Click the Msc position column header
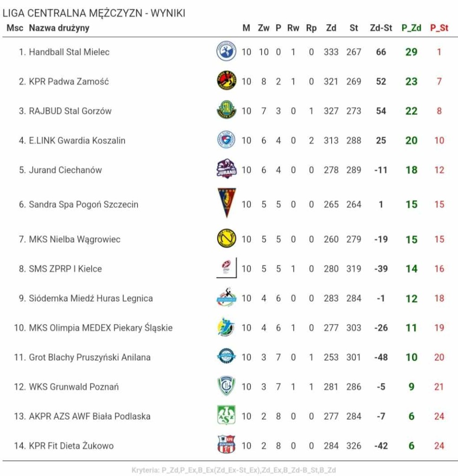Viewport: 458px width, 476px height. pyautogui.click(x=15, y=28)
